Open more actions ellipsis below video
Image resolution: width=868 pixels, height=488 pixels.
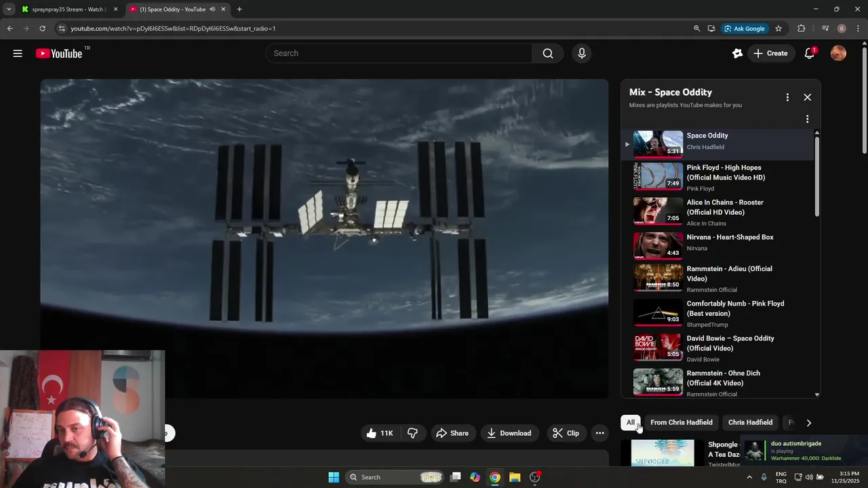coord(599,433)
